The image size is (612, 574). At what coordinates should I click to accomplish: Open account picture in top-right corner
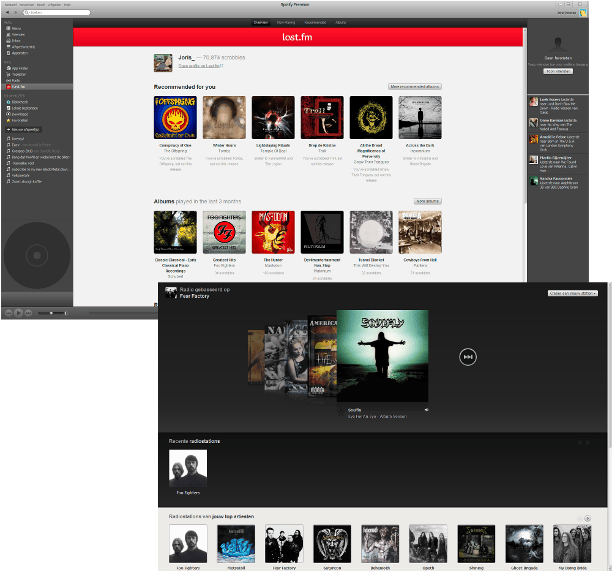pos(583,13)
